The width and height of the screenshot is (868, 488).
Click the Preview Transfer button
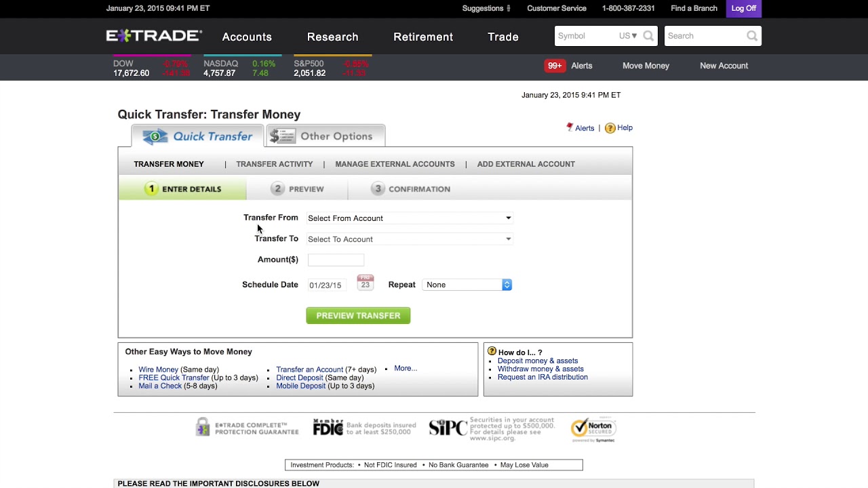(x=358, y=315)
